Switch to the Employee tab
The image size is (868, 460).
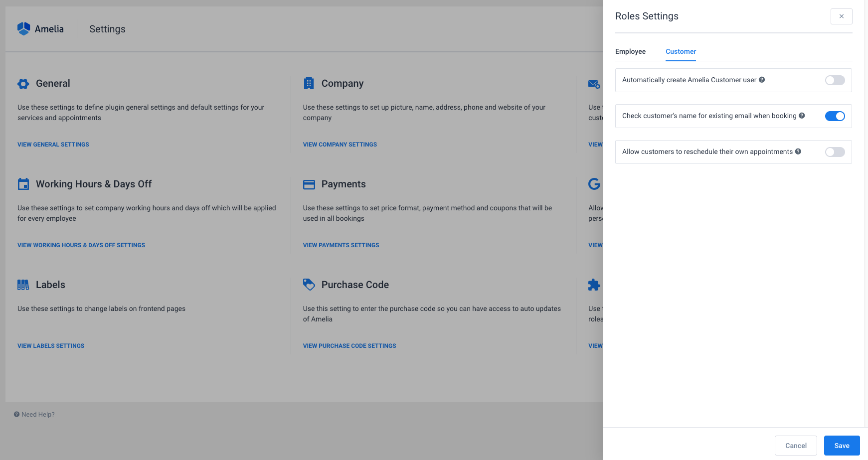tap(630, 51)
